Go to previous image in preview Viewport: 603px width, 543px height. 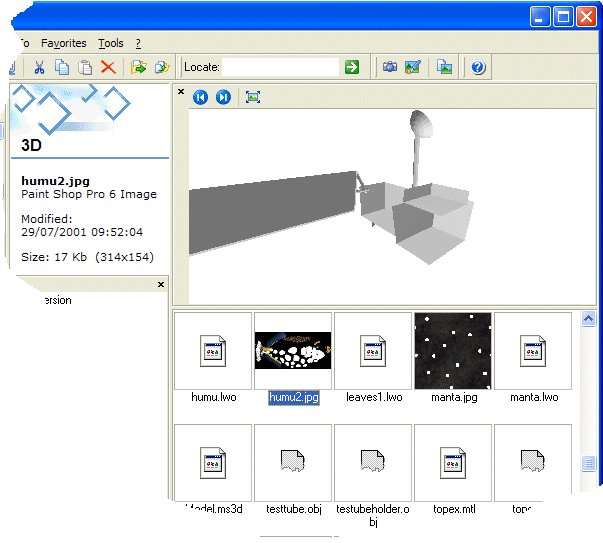tap(201, 97)
